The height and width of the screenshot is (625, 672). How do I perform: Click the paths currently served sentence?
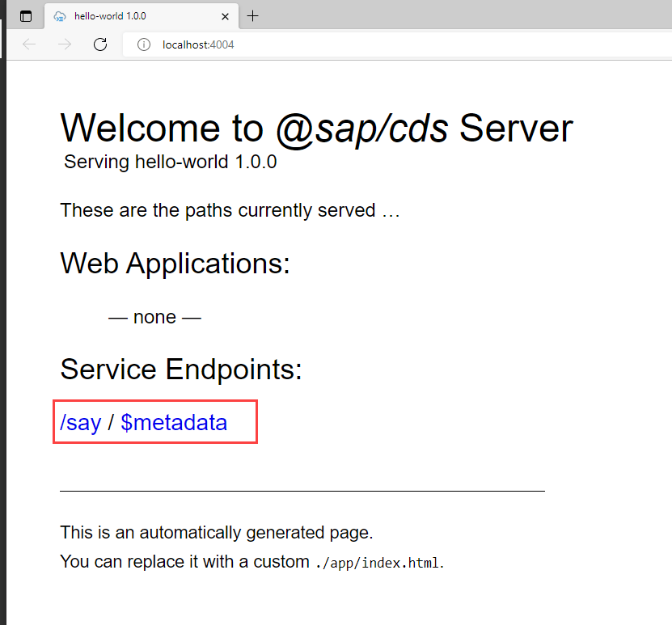tap(230, 210)
